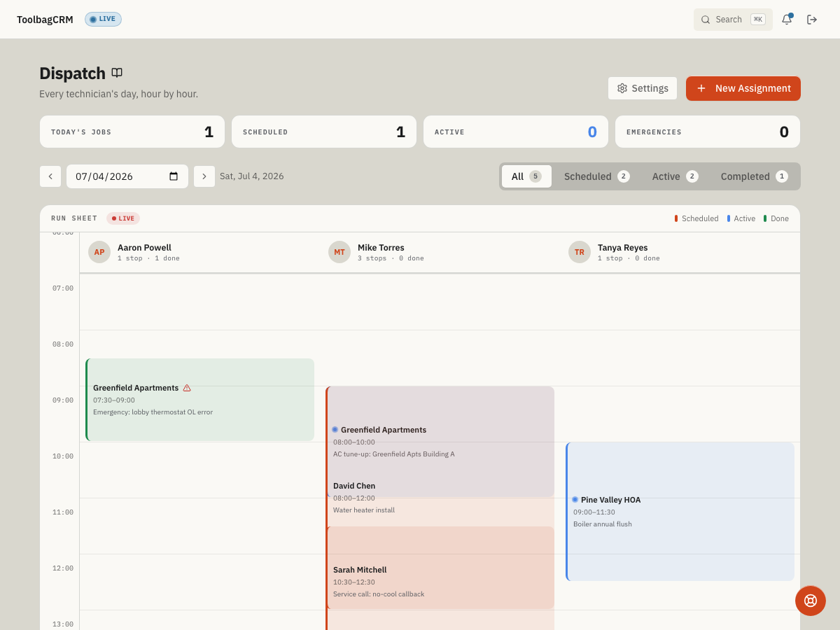Click the Active stat card
Image resolution: width=840 pixels, height=630 pixels.
click(x=516, y=132)
